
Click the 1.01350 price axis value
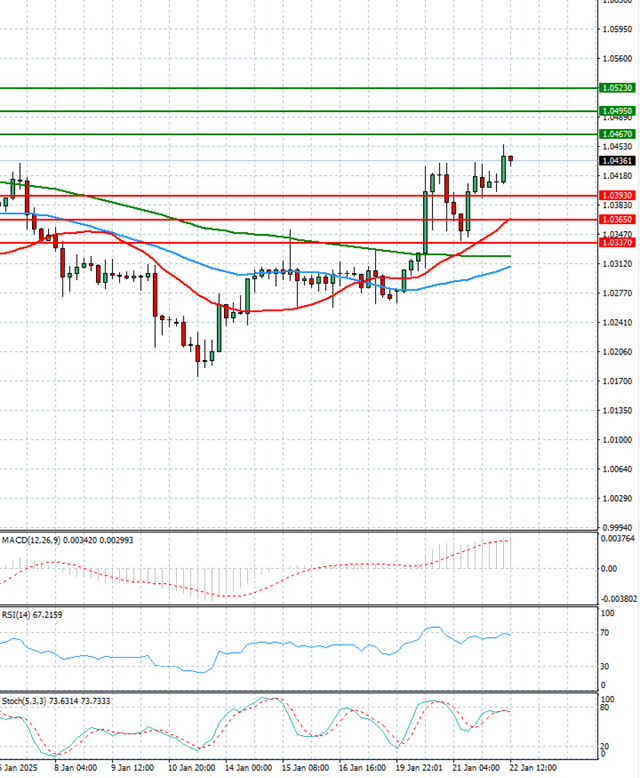pyautogui.click(x=617, y=410)
